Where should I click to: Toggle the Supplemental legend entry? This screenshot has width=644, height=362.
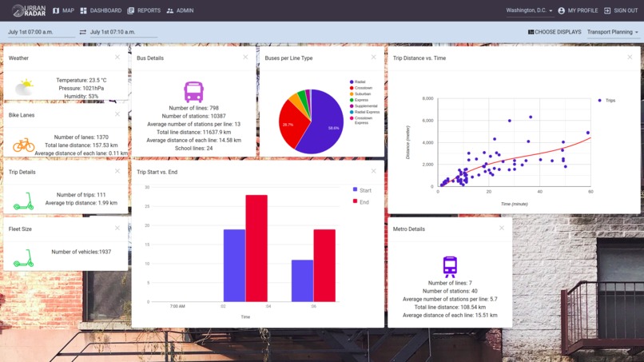364,106
